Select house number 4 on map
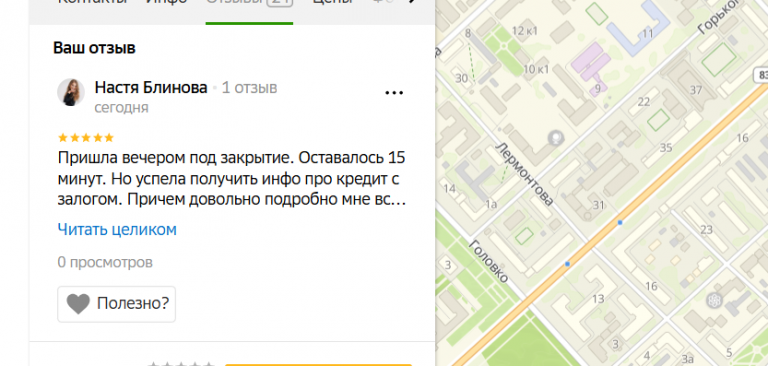 [x=647, y=356]
